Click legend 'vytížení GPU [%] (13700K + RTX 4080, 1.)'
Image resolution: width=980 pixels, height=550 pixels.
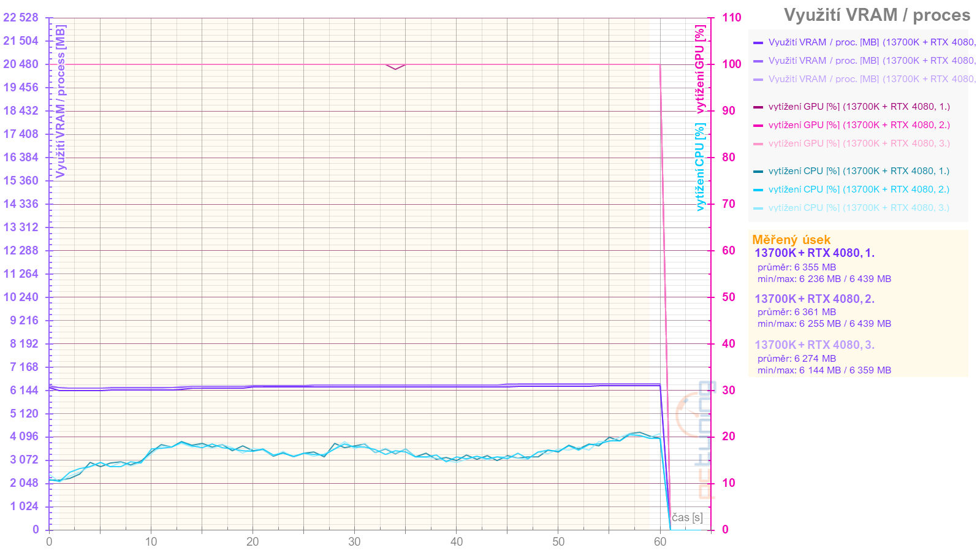[x=852, y=107]
